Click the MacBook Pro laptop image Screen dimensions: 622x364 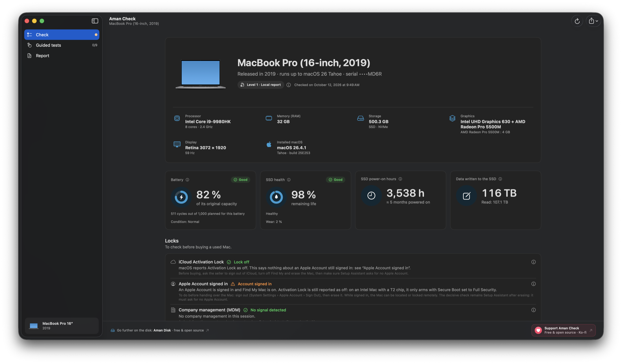200,74
